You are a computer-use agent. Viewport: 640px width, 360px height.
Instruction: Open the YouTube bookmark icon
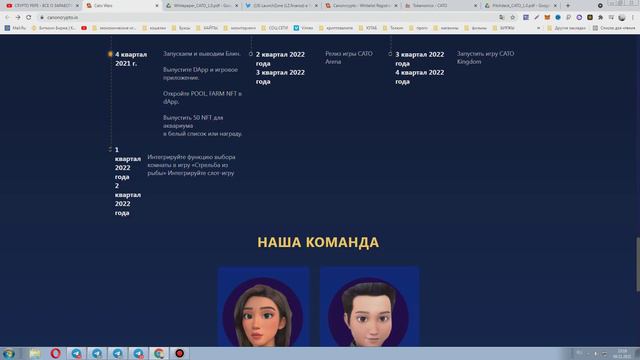[84, 28]
